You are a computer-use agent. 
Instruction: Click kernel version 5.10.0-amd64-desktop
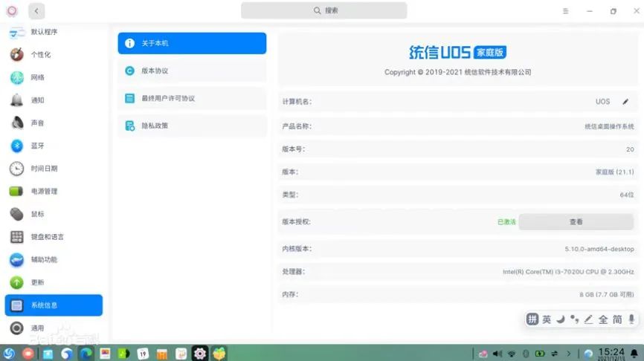coord(599,249)
